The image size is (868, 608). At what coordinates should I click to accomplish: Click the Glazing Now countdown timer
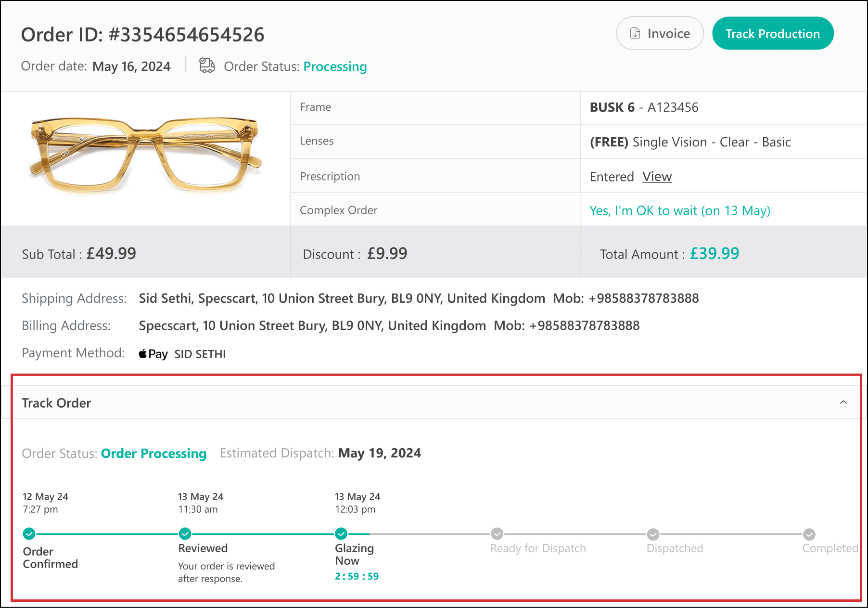(x=357, y=576)
